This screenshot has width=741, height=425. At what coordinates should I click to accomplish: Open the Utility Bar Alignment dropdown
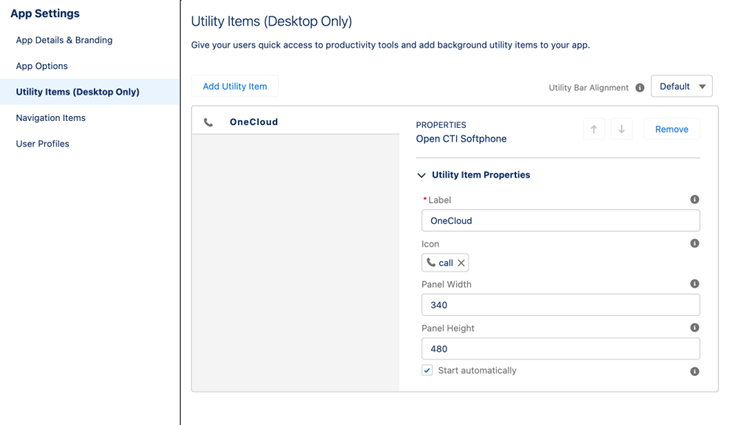(681, 87)
